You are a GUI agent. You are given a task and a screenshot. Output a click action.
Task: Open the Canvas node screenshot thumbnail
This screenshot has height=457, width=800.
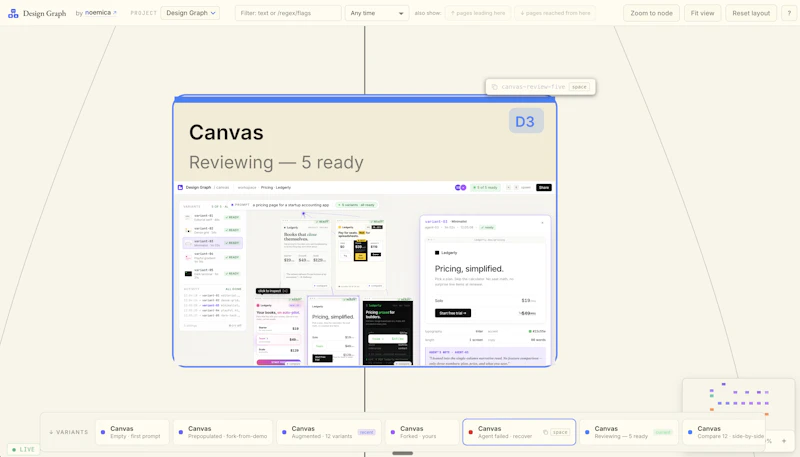click(x=365, y=273)
